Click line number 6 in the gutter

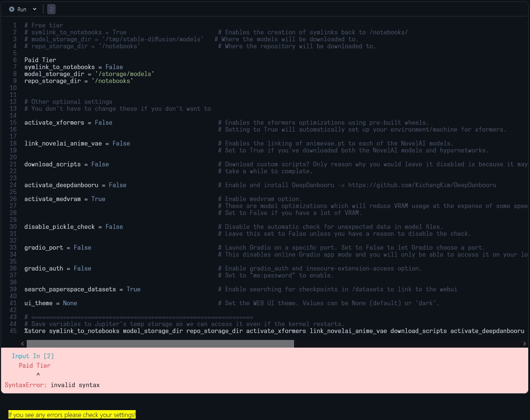tap(15, 60)
